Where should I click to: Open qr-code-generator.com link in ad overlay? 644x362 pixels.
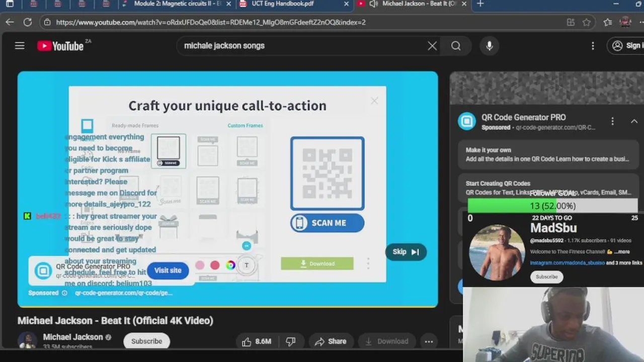[124, 293]
